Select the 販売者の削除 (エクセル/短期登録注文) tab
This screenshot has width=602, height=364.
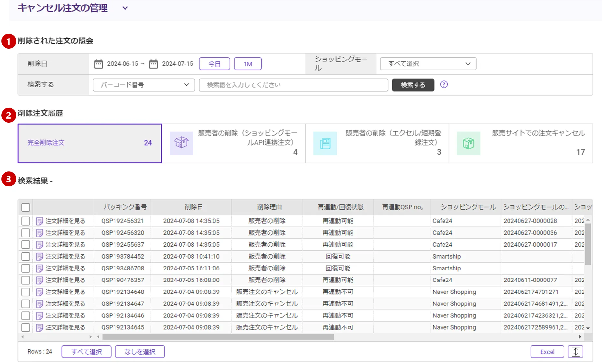[377, 143]
